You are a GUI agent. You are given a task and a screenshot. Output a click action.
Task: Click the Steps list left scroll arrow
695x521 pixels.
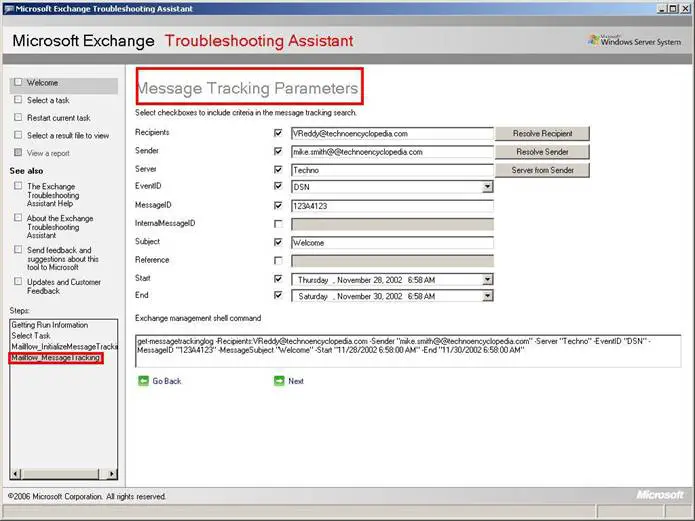click(x=16, y=474)
